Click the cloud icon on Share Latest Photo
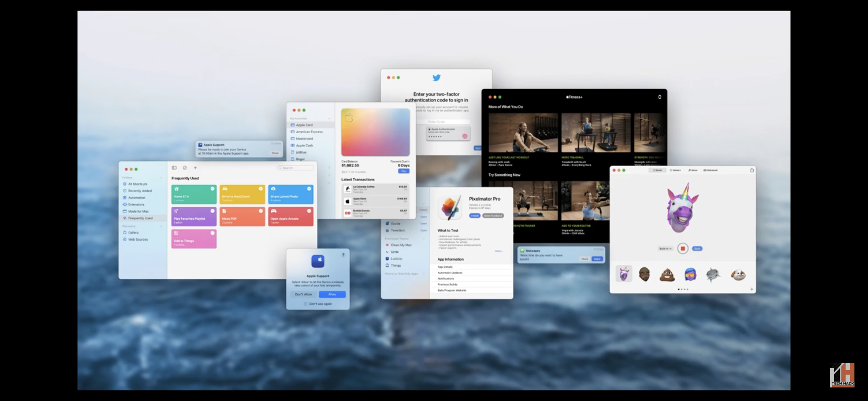This screenshot has height=401, width=868. [x=273, y=189]
